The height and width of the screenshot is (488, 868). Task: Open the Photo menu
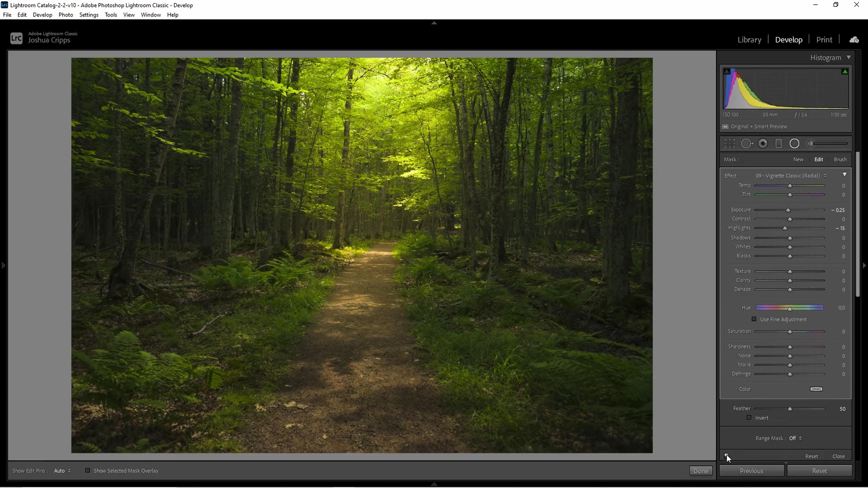click(x=66, y=15)
